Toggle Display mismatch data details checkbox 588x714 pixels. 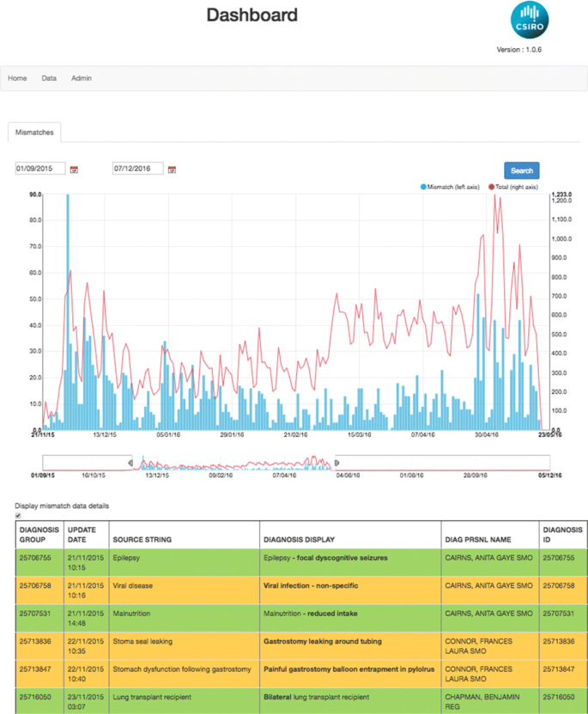click(x=18, y=516)
